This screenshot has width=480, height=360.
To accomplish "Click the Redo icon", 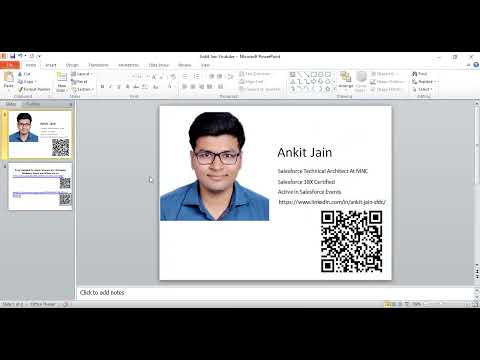I will [x=32, y=56].
